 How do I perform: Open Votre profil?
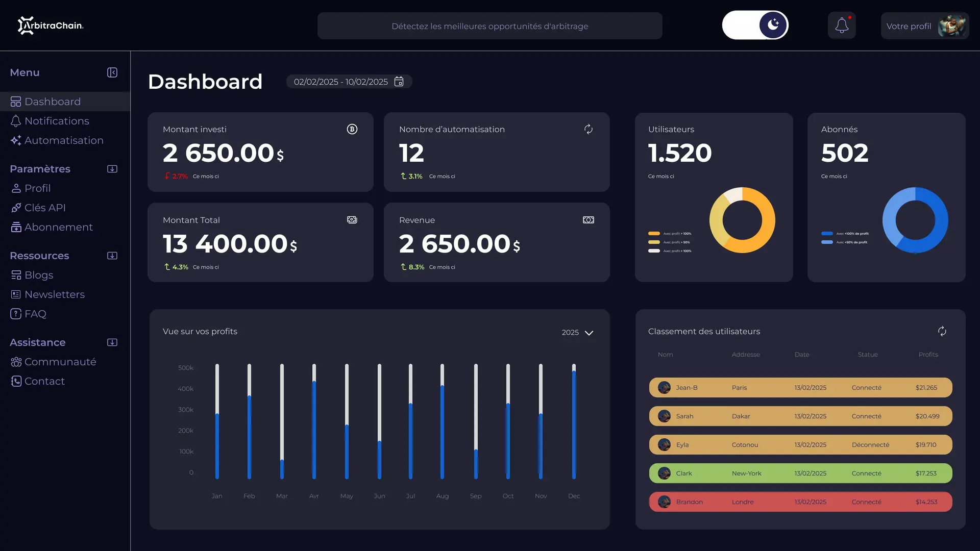click(x=924, y=26)
